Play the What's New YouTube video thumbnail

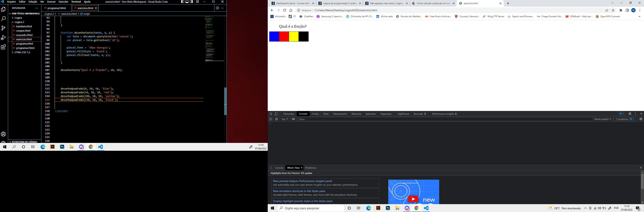(x=413, y=199)
